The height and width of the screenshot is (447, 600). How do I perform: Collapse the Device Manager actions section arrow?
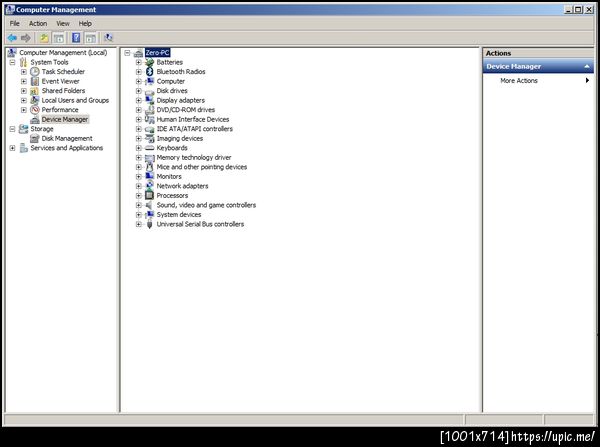tap(587, 67)
